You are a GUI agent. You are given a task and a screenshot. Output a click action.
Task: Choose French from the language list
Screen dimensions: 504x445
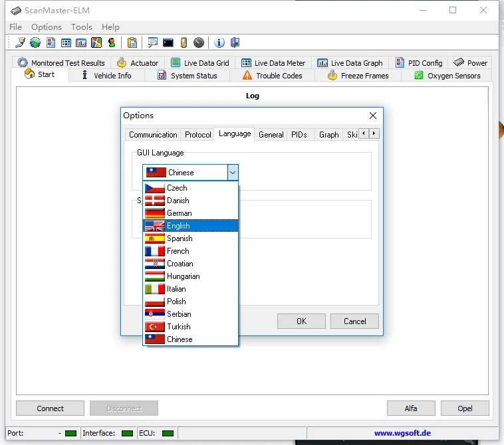tap(190, 251)
